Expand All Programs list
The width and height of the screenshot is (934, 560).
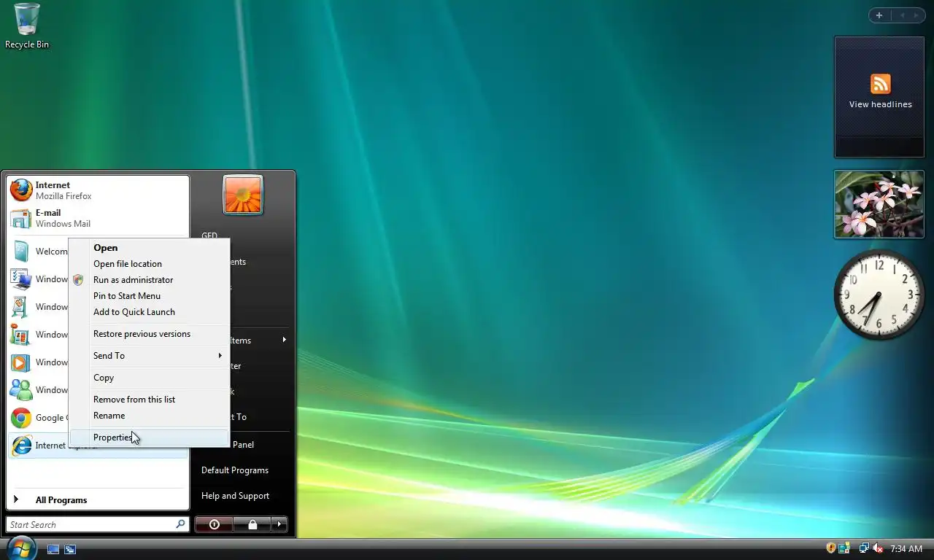point(98,500)
